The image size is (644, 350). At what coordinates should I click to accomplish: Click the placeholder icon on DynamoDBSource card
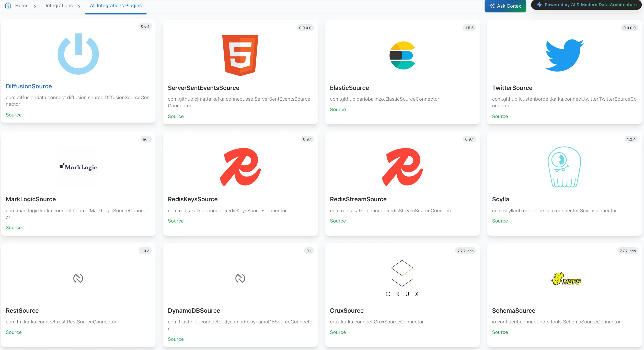pos(240,278)
